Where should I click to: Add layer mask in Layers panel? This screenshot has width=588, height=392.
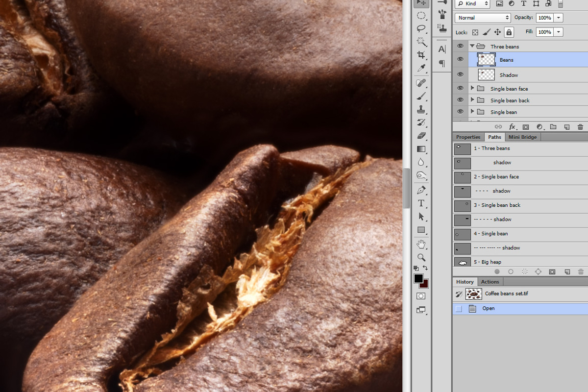(x=525, y=127)
